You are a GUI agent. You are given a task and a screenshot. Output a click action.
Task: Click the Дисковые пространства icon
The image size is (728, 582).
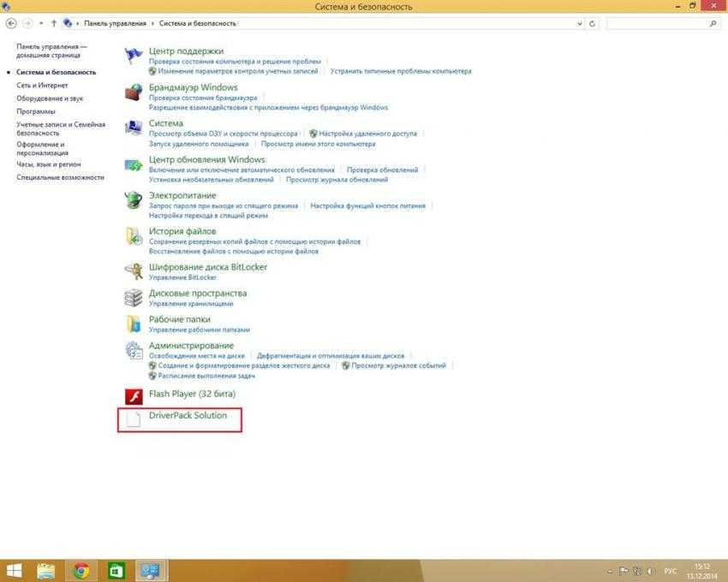(x=134, y=298)
